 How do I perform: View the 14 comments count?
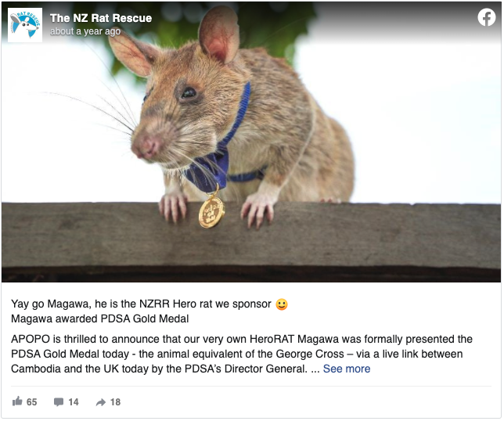pos(74,402)
